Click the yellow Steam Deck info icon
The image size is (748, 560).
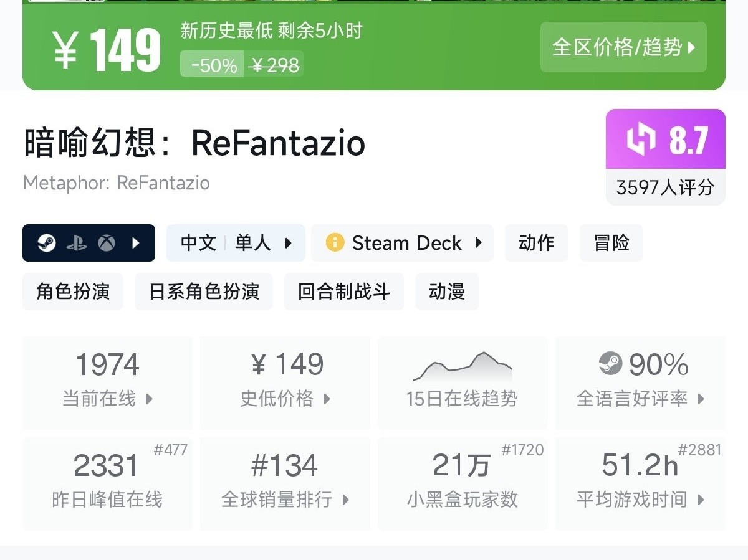(x=335, y=243)
